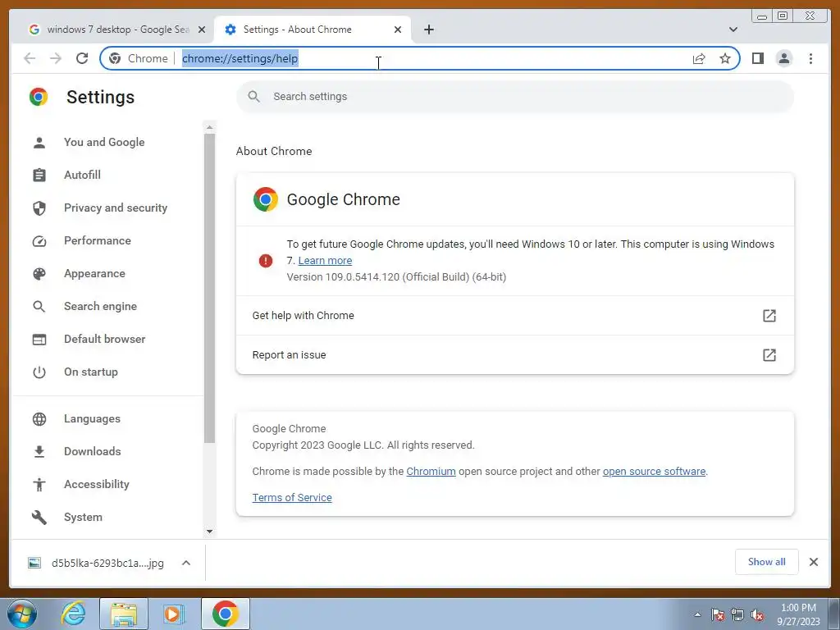Image resolution: width=840 pixels, height=630 pixels.
Task: Open Terms of Service link
Action: [x=292, y=498]
